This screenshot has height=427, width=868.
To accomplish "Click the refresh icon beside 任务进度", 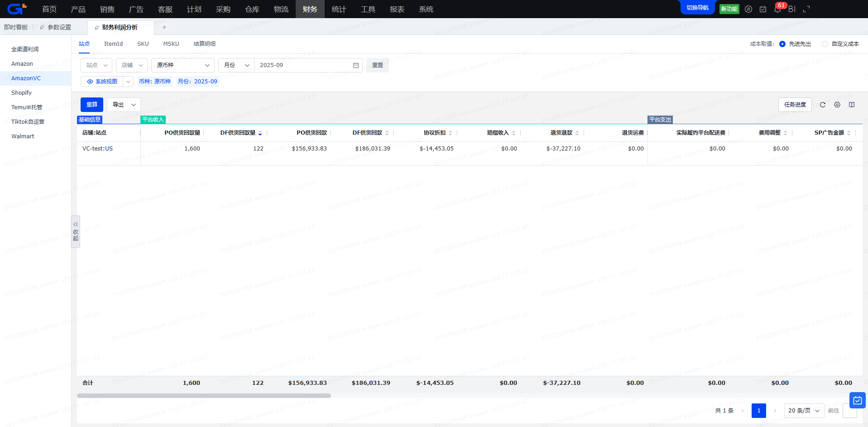I will click(823, 105).
